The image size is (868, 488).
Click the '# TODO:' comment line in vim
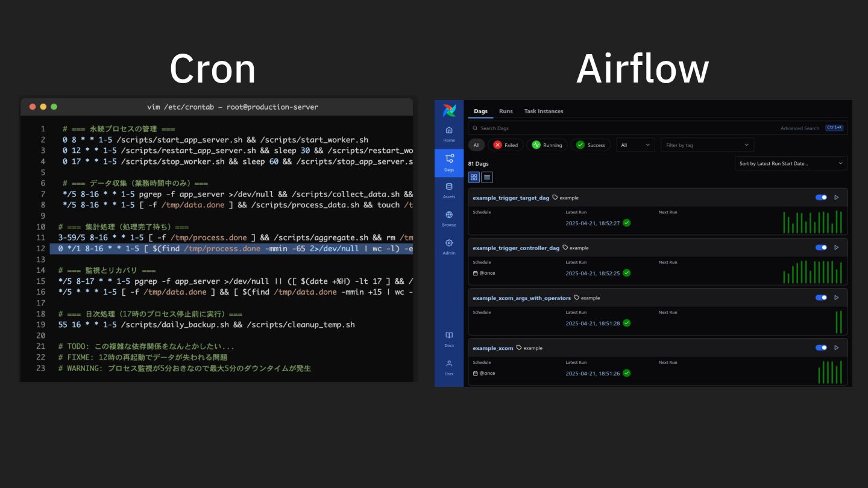tap(146, 346)
